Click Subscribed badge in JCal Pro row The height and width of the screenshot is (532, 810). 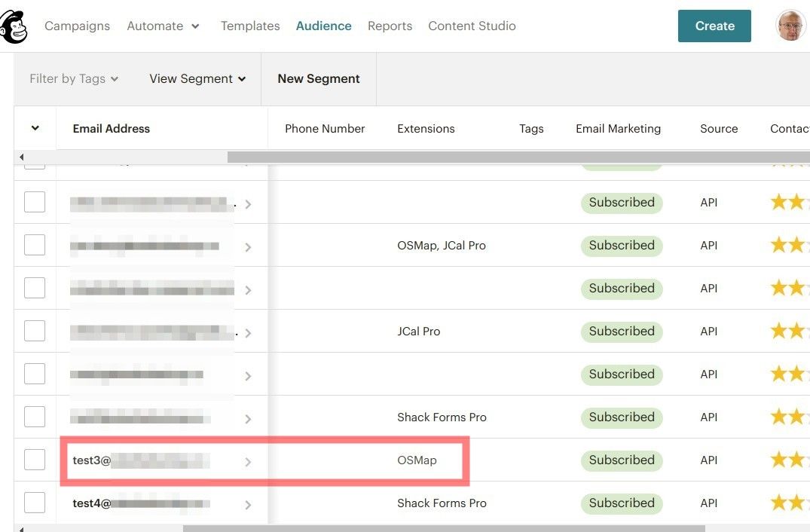[x=622, y=331]
